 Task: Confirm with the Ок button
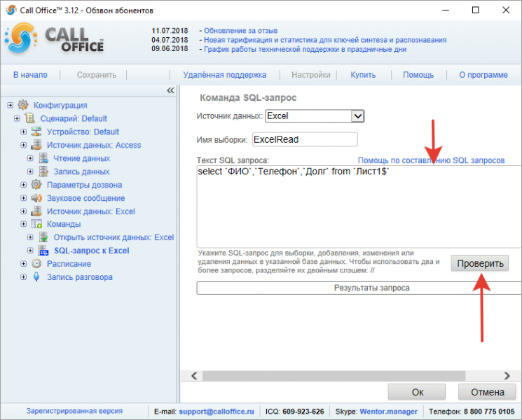pyautogui.click(x=417, y=392)
